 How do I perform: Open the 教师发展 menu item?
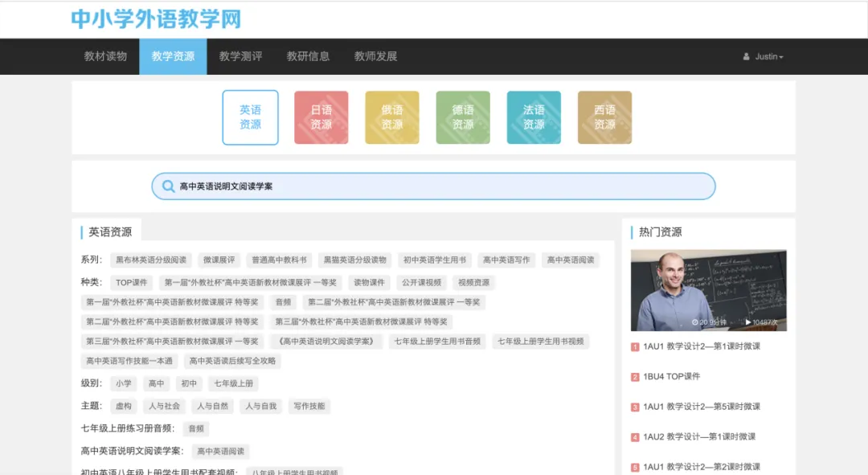click(x=375, y=56)
